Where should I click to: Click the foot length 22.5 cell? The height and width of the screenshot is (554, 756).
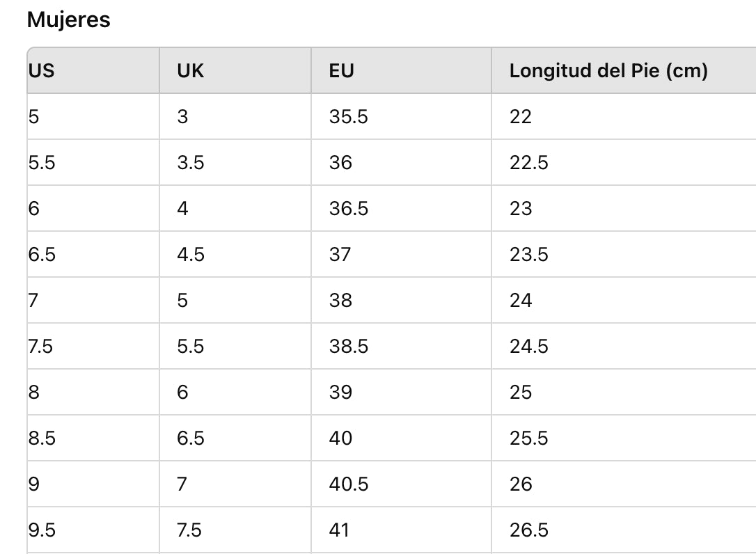click(528, 162)
